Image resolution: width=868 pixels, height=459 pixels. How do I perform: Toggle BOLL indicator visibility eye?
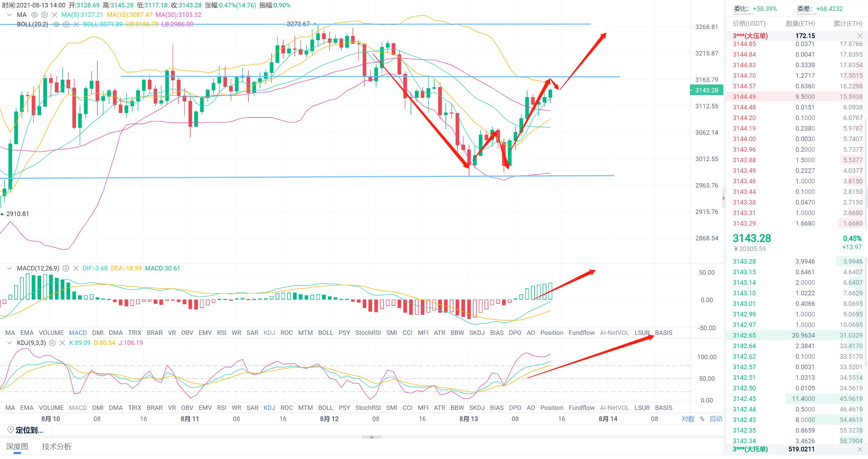[56, 24]
